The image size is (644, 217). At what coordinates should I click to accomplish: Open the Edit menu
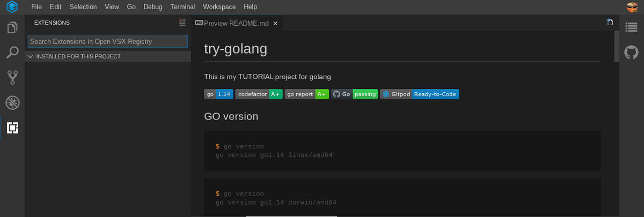coord(55,7)
